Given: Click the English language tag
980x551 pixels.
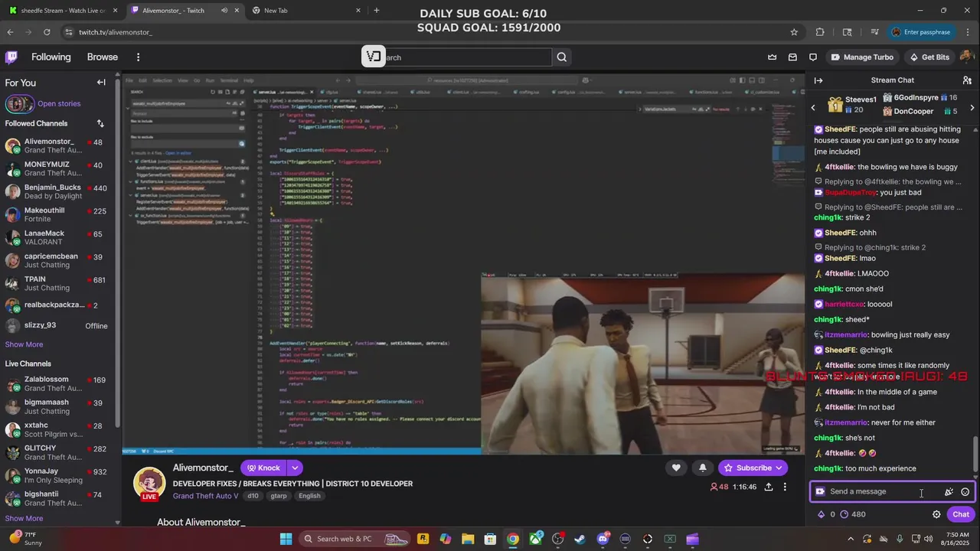Looking at the screenshot, I should 309,496.
